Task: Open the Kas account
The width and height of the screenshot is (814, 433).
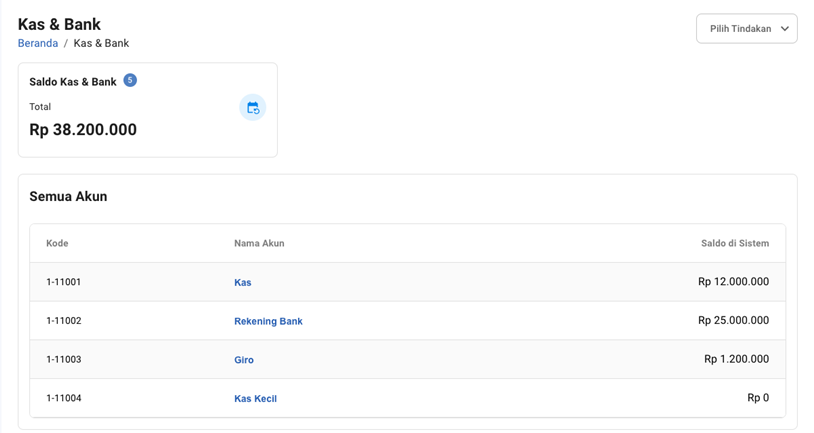Action: (243, 283)
